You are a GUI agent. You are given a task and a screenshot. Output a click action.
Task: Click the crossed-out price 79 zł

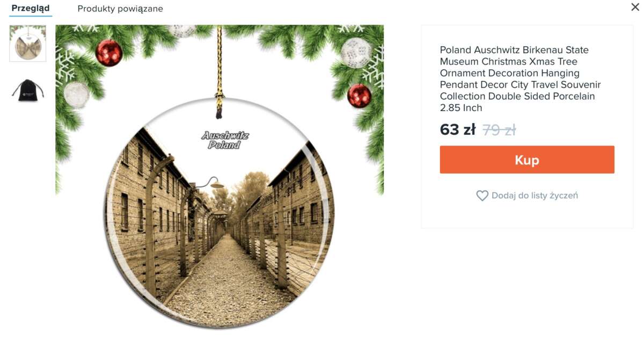499,129
